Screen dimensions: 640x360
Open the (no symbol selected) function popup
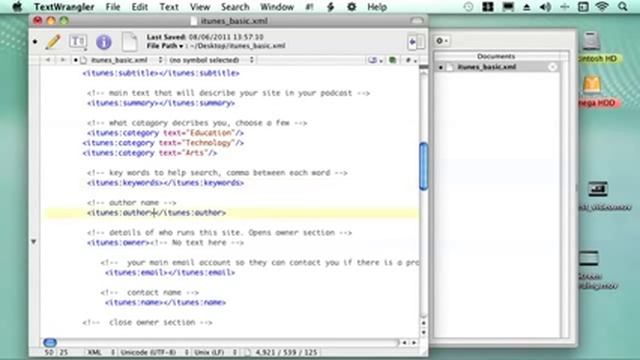point(211,60)
